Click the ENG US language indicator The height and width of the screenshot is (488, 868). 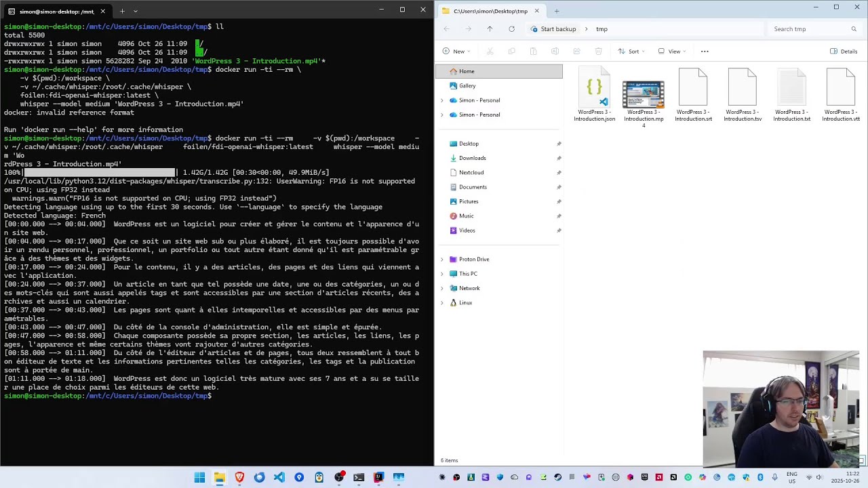coord(792,478)
